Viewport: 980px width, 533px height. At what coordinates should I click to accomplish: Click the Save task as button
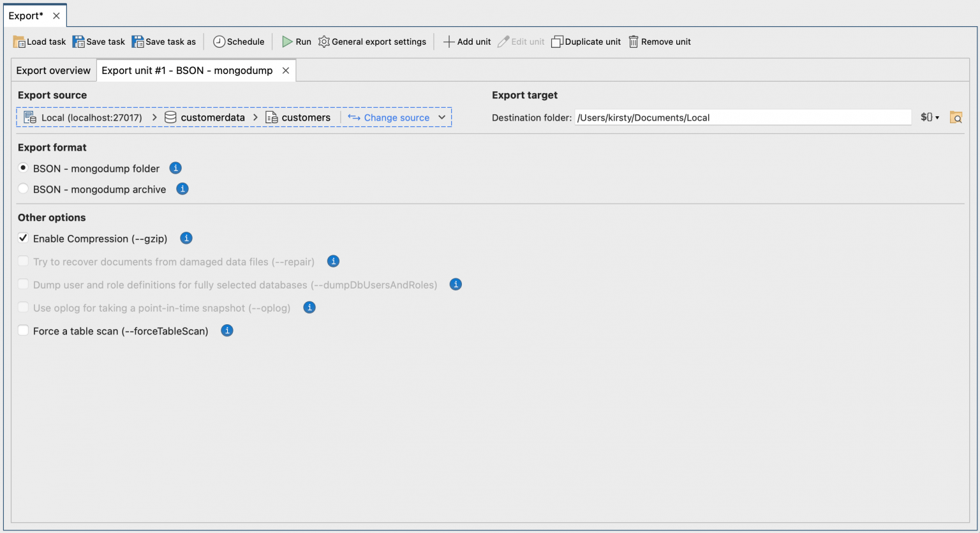tap(164, 41)
